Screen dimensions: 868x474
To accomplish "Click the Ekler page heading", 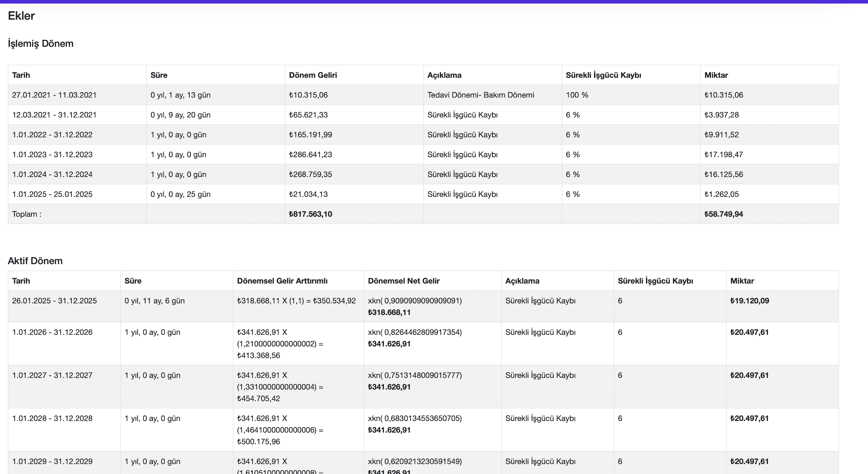I will click(x=21, y=16).
